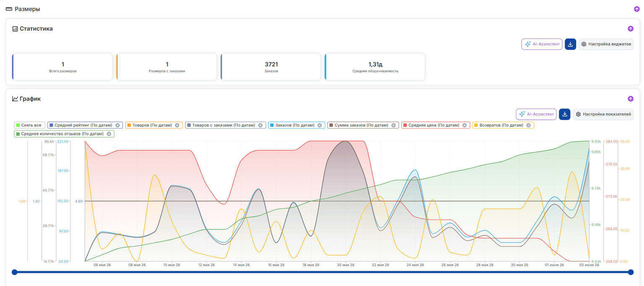Remove the Средний рейтинг (По датам) tag
The height and width of the screenshot is (286, 644).
pos(117,125)
